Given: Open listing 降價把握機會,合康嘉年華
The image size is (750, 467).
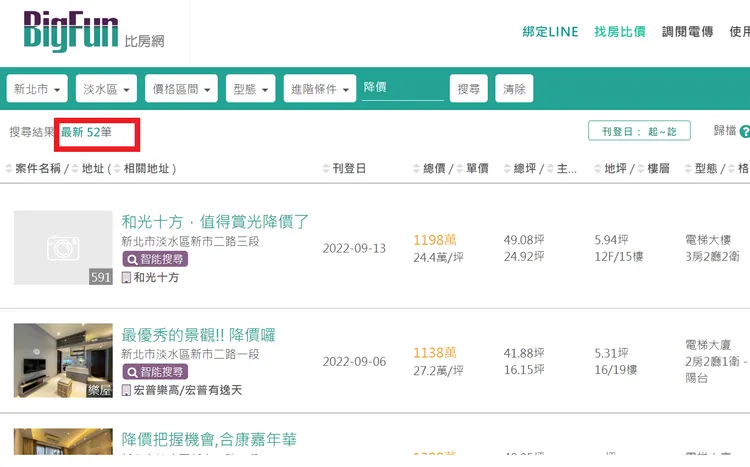Looking at the screenshot, I should coord(209,439).
